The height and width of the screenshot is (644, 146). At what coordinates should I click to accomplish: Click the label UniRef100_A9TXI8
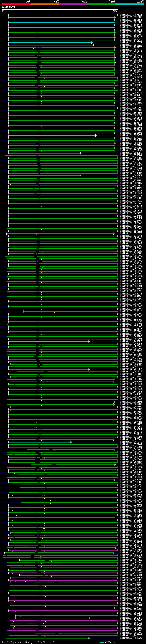coord(131,37)
